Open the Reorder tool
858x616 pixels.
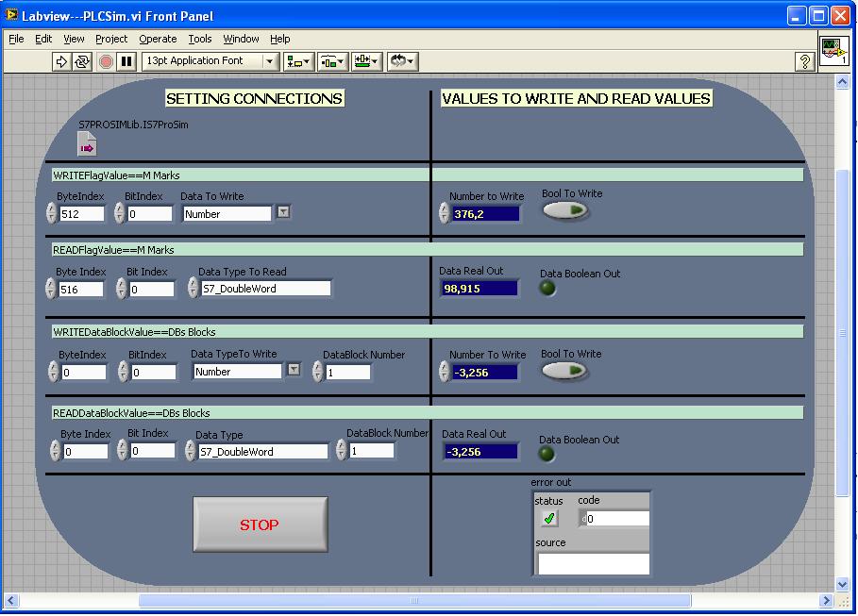pos(403,61)
